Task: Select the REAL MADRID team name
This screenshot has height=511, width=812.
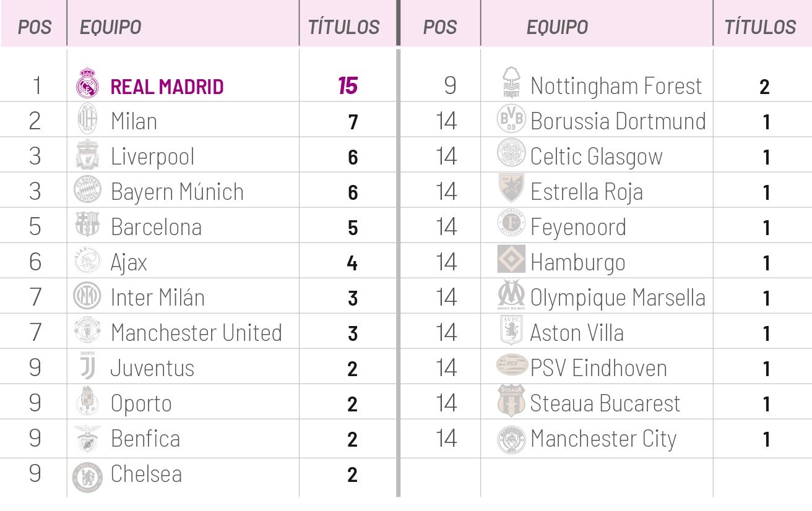Action: click(x=167, y=87)
